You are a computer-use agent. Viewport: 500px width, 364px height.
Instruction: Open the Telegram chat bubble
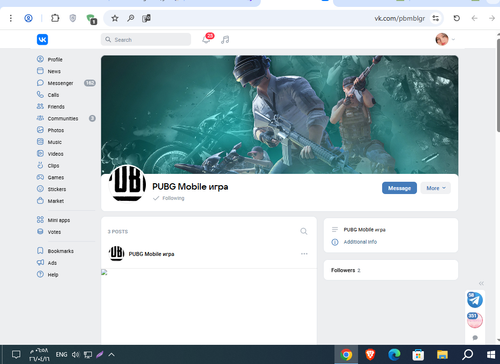tap(475, 300)
